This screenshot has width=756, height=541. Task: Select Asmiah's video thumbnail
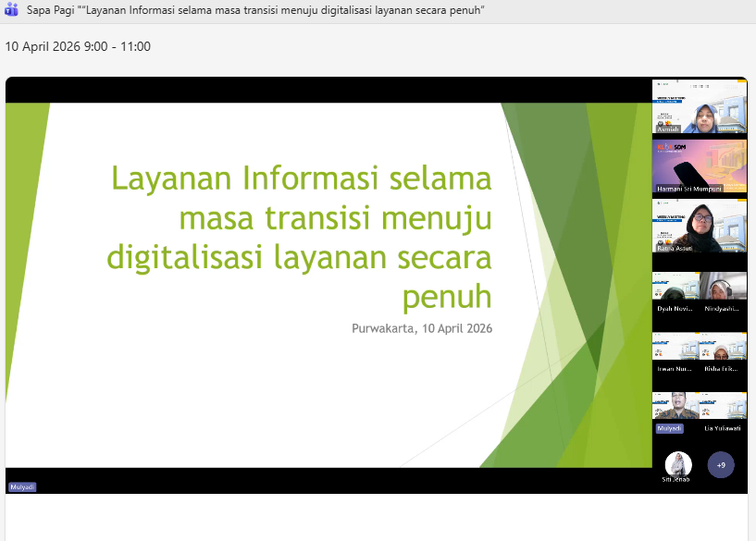click(x=699, y=106)
